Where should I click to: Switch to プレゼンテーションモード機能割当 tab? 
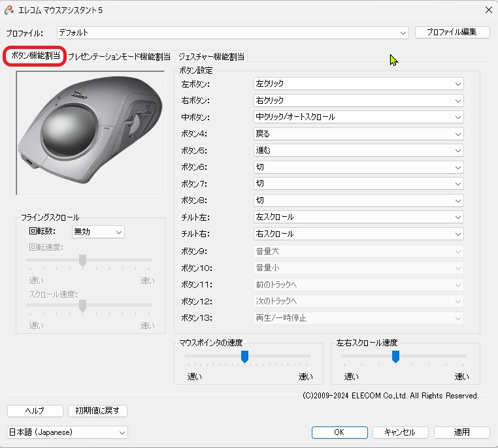click(119, 56)
